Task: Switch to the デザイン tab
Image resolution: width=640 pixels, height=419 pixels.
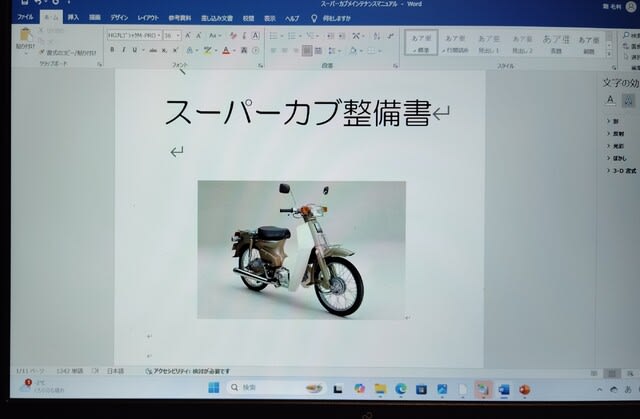Action: click(119, 18)
